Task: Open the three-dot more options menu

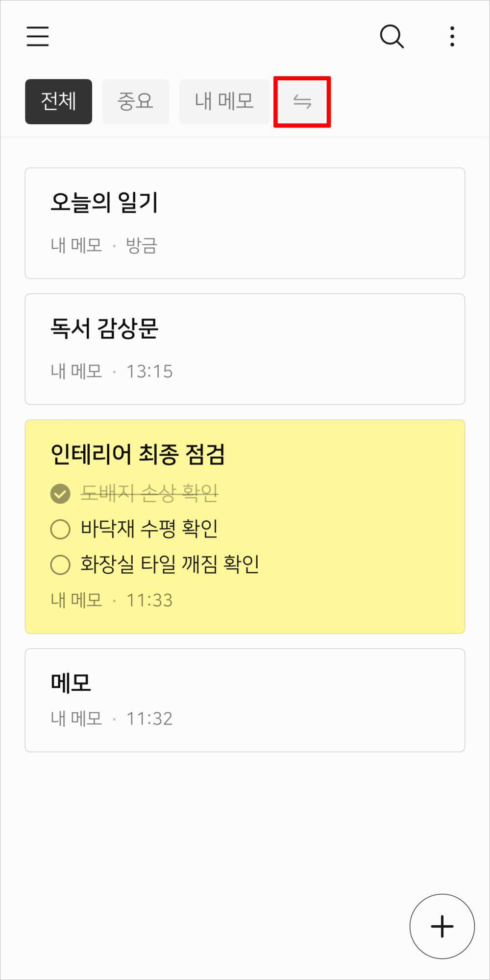Action: click(452, 37)
